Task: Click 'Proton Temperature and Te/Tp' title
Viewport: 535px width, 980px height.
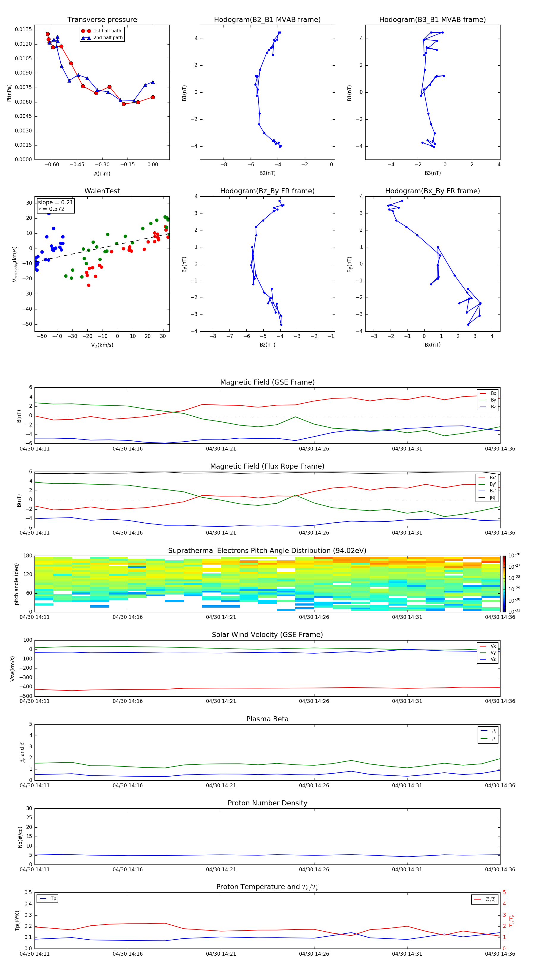Action: 267,887
